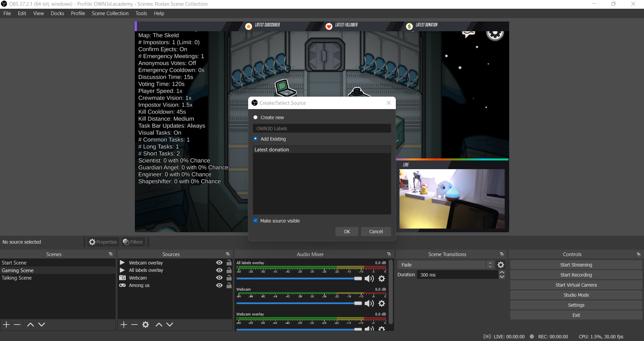Viewport: 644px width, 341px height.
Task: Mute the All labels overlay audio
Action: point(369,279)
